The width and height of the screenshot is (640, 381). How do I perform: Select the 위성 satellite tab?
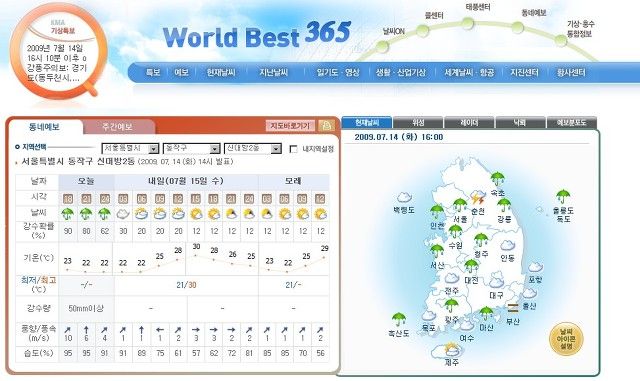[x=418, y=123]
